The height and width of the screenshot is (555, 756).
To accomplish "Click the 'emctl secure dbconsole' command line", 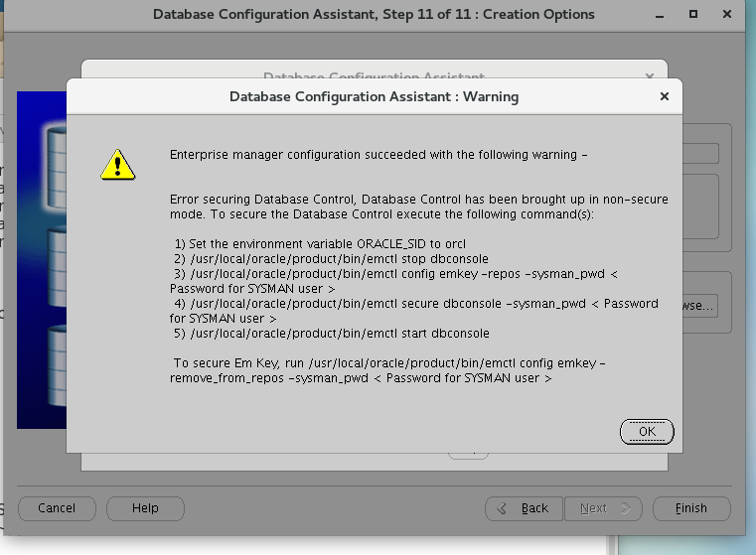I will tap(414, 311).
